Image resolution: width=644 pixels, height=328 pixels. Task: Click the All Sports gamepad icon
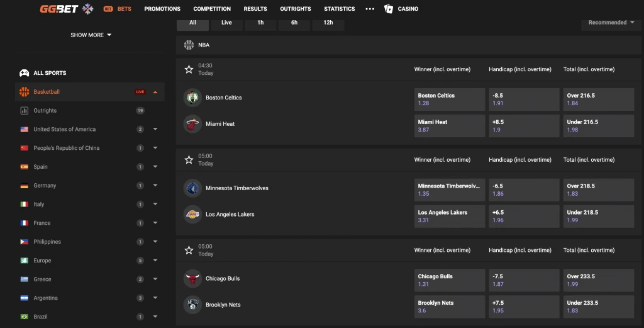[25, 73]
